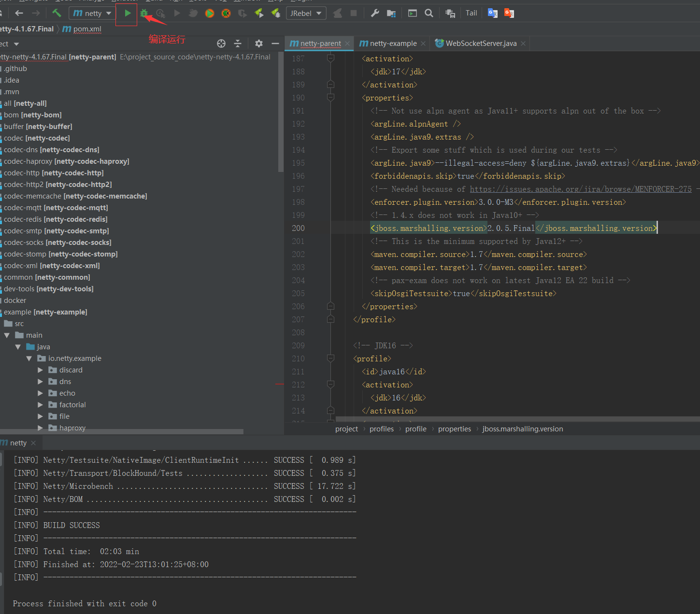
Task: Click the orange circular debug icon
Action: [x=226, y=14]
